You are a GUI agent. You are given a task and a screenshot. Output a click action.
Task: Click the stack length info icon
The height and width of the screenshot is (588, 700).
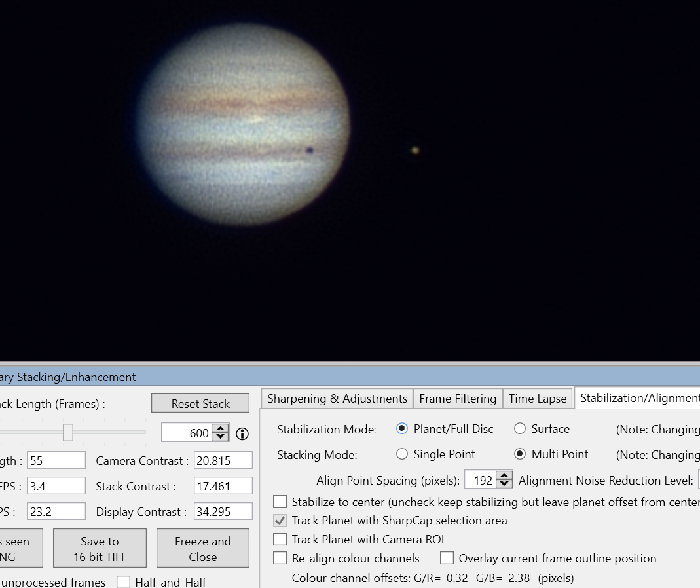point(242,433)
